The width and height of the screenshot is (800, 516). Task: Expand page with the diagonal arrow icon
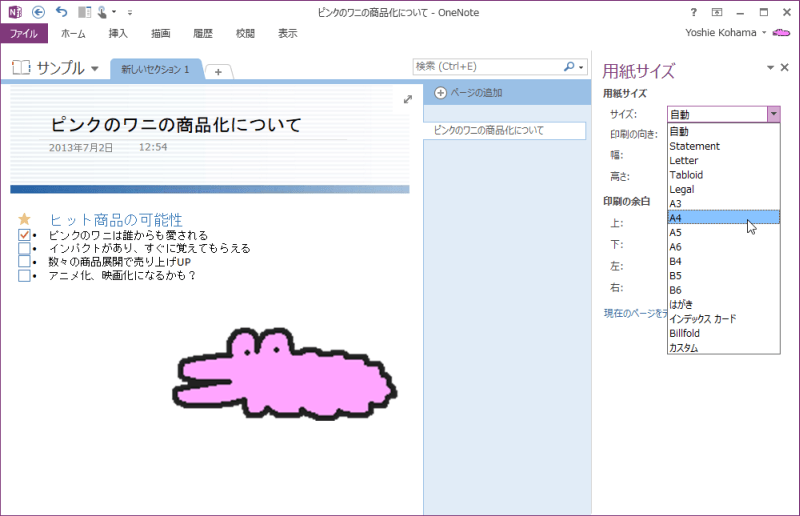407,100
